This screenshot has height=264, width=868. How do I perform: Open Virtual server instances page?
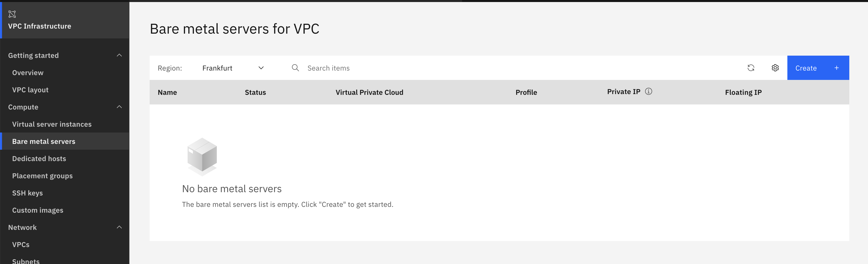click(52, 124)
